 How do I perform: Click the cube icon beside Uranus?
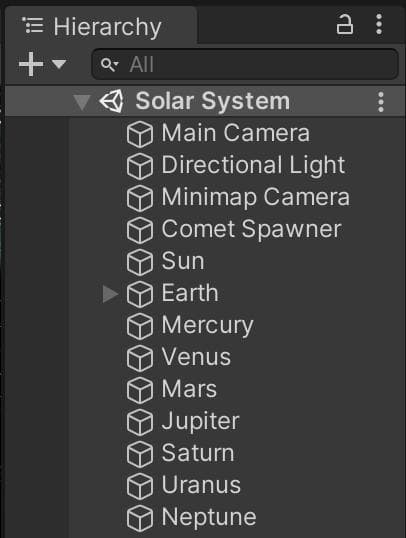click(x=140, y=487)
